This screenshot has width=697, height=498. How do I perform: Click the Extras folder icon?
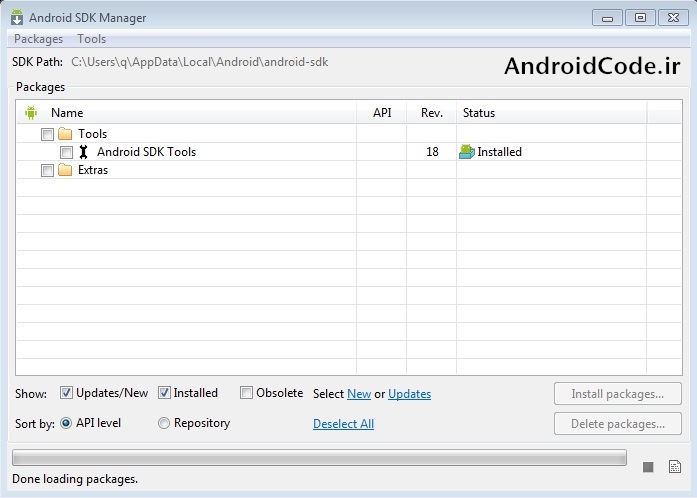(x=66, y=170)
